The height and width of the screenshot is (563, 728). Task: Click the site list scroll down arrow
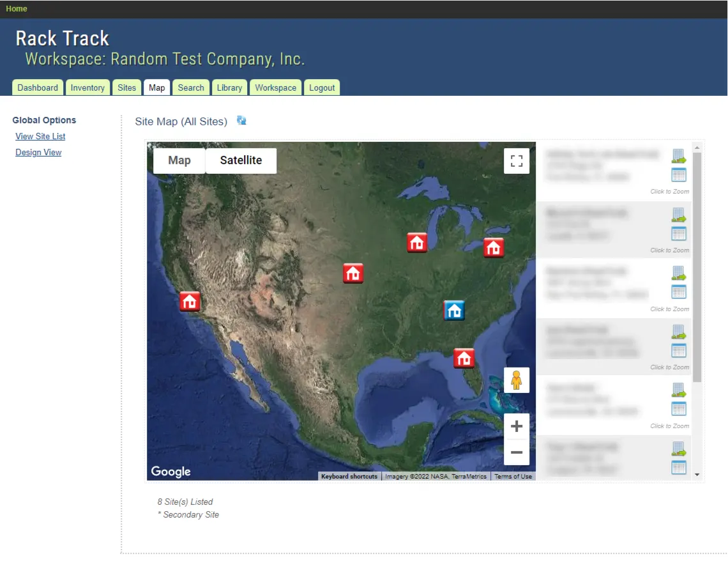pyautogui.click(x=697, y=475)
